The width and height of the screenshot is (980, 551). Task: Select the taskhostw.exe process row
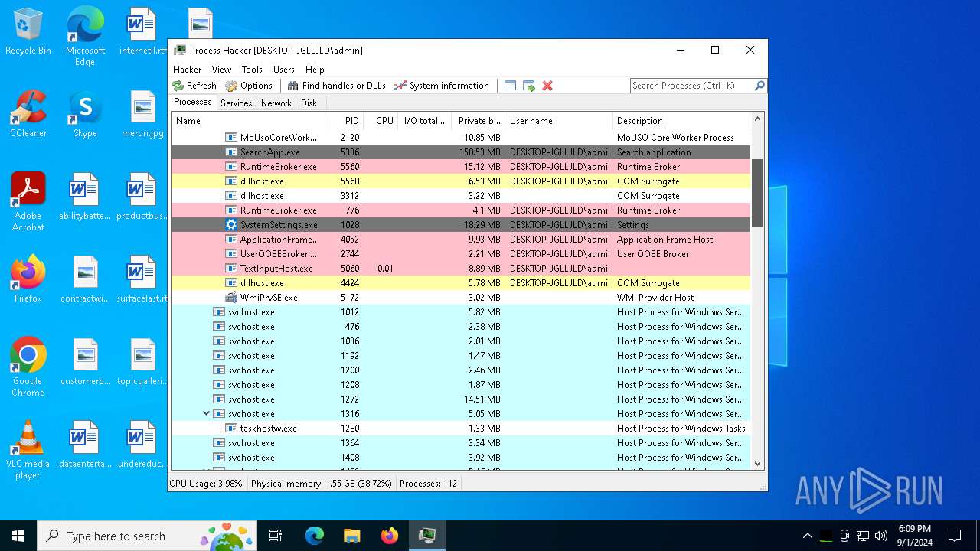[461, 429]
